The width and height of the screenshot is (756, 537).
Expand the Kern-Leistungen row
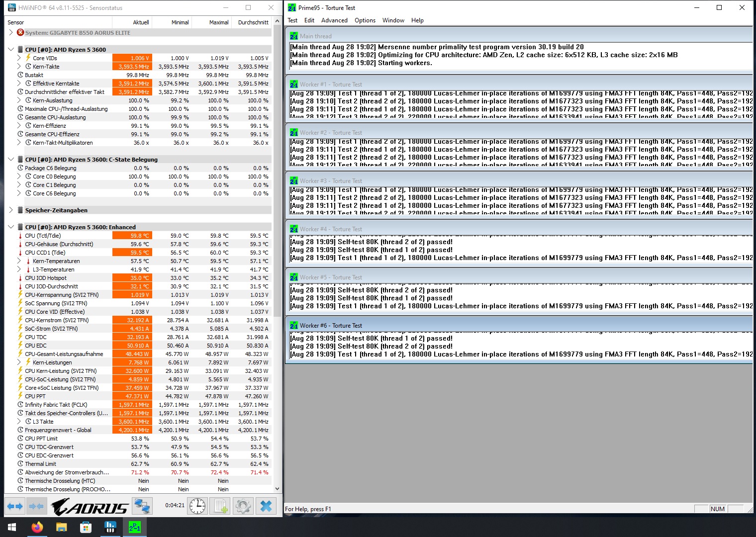click(x=19, y=362)
